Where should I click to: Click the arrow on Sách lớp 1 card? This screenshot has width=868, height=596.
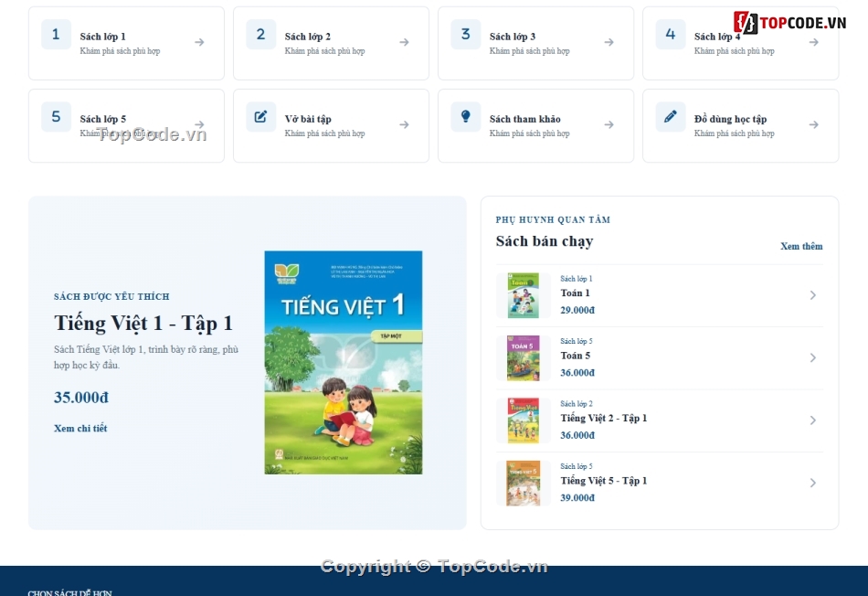pos(199,42)
